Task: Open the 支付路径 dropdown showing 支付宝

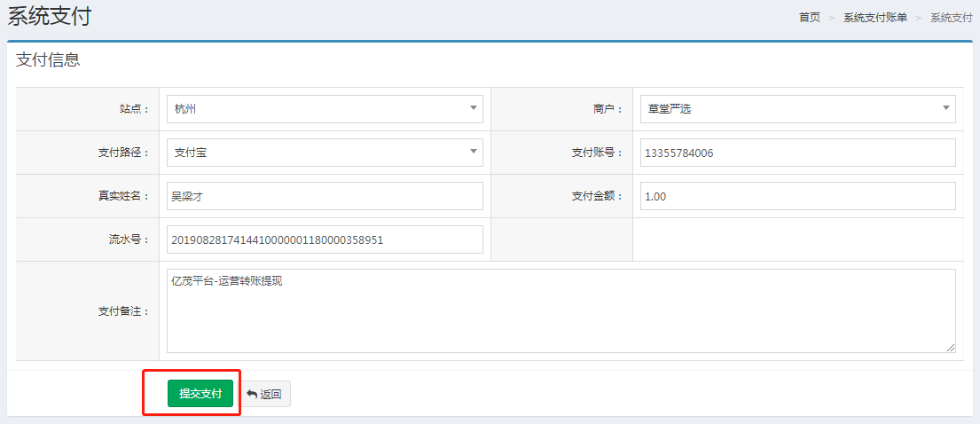Action: [325, 153]
